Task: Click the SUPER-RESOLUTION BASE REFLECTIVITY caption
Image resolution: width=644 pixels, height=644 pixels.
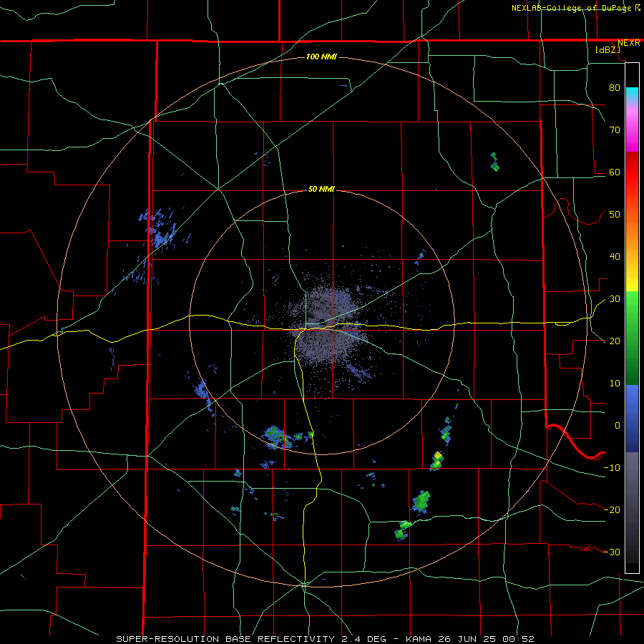Action: coord(225,639)
